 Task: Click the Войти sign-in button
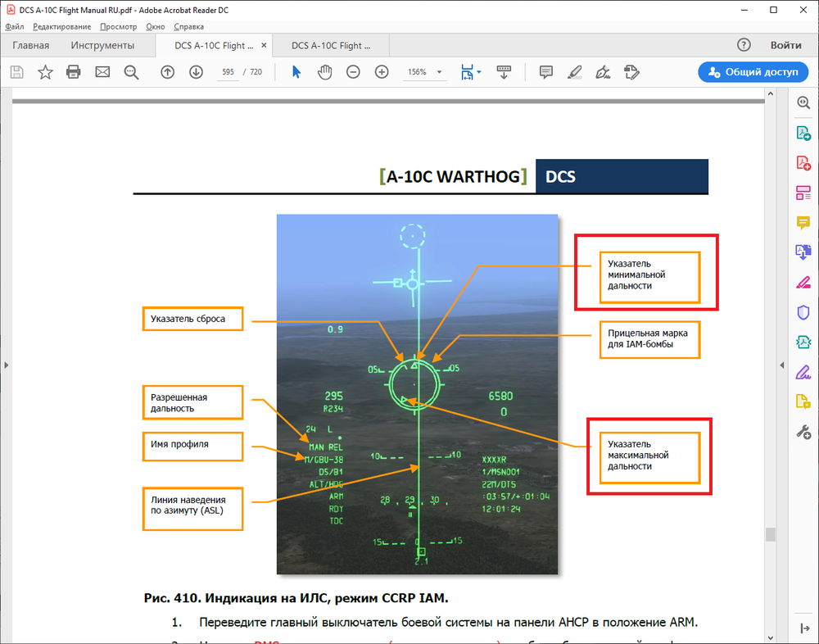coord(785,45)
